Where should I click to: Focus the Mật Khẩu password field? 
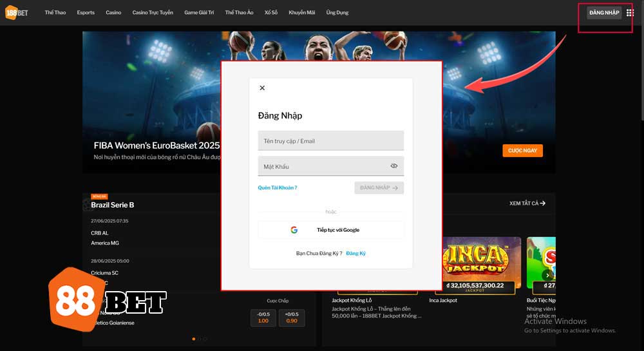pyautogui.click(x=322, y=166)
